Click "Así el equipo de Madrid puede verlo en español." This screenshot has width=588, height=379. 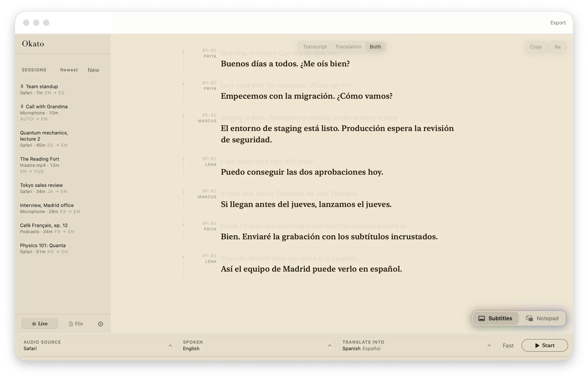point(311,269)
